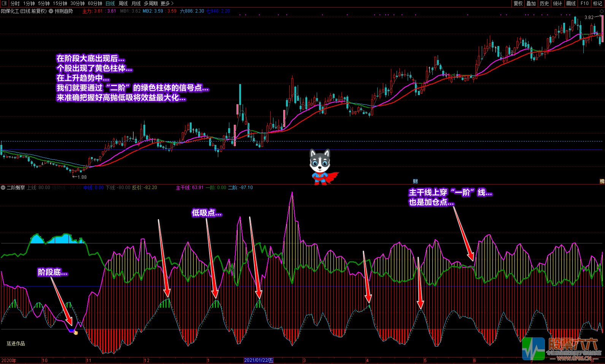This screenshot has width=605, height=364.
Task: Click the 榜 ranking badge icon
Action: pos(602,181)
